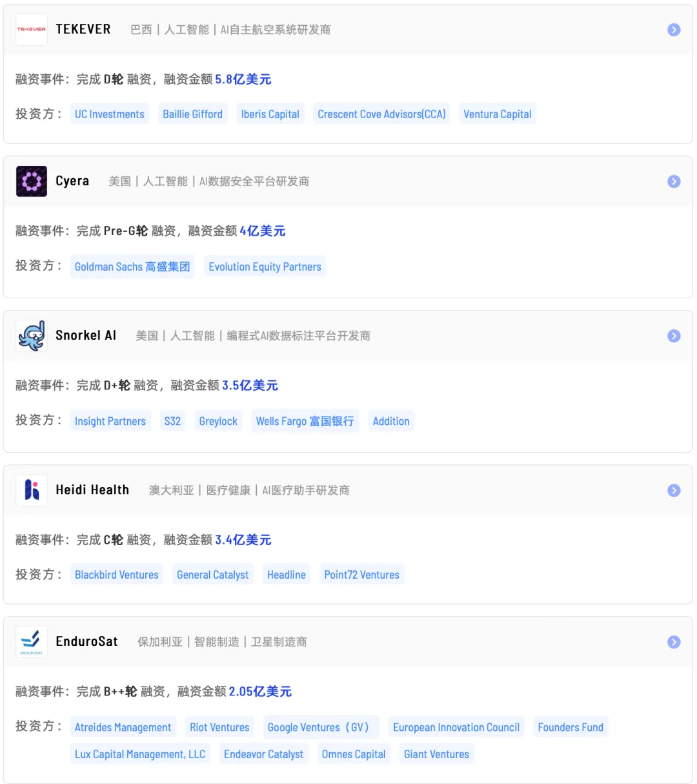Image resolution: width=697 pixels, height=784 pixels.
Task: Click the EnduroSat company name
Action: [86, 641]
